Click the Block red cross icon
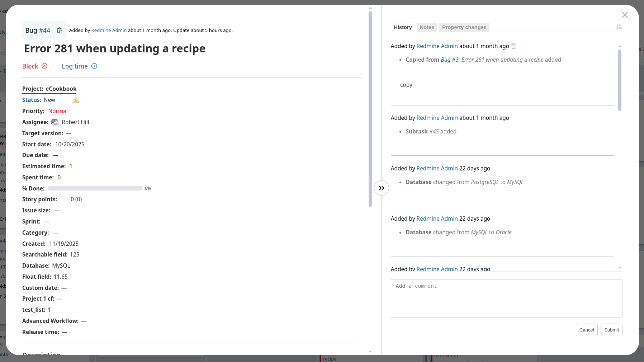This screenshot has height=362, width=644. click(x=44, y=66)
